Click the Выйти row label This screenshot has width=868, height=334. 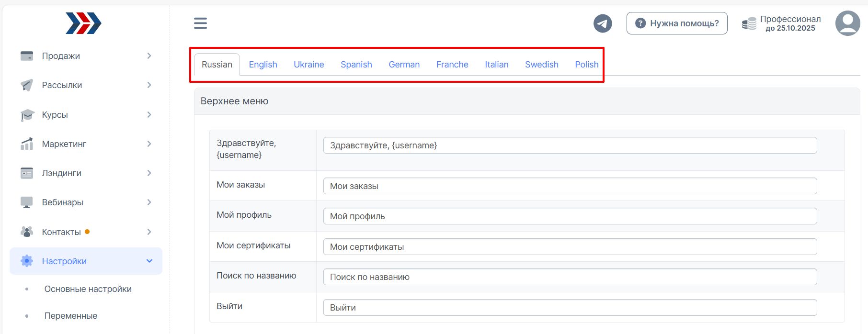(229, 306)
